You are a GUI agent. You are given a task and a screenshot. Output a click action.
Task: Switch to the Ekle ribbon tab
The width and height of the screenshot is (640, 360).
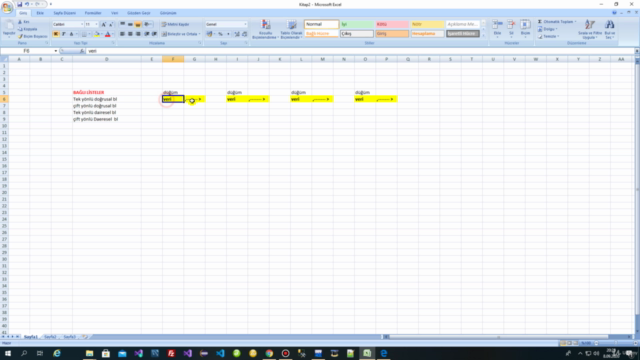(x=40, y=13)
